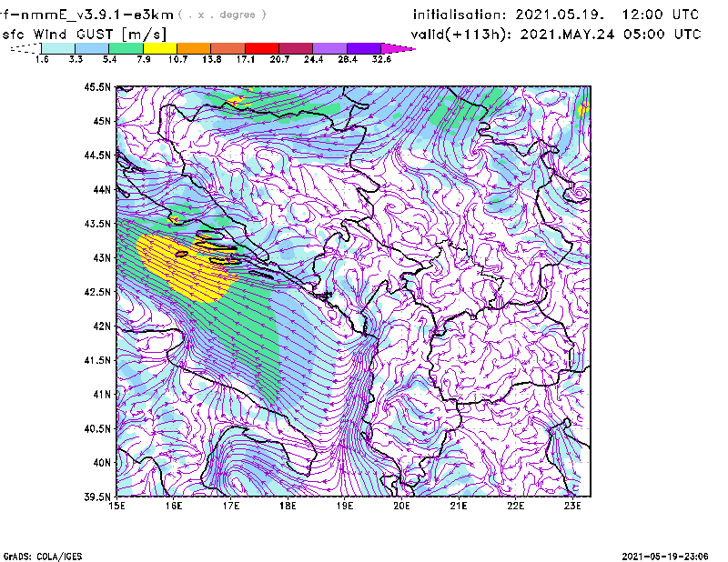Image resolution: width=728 pixels, height=562 pixels.
Task: Click the 41N latitude label
Action: pyautogui.click(x=102, y=395)
